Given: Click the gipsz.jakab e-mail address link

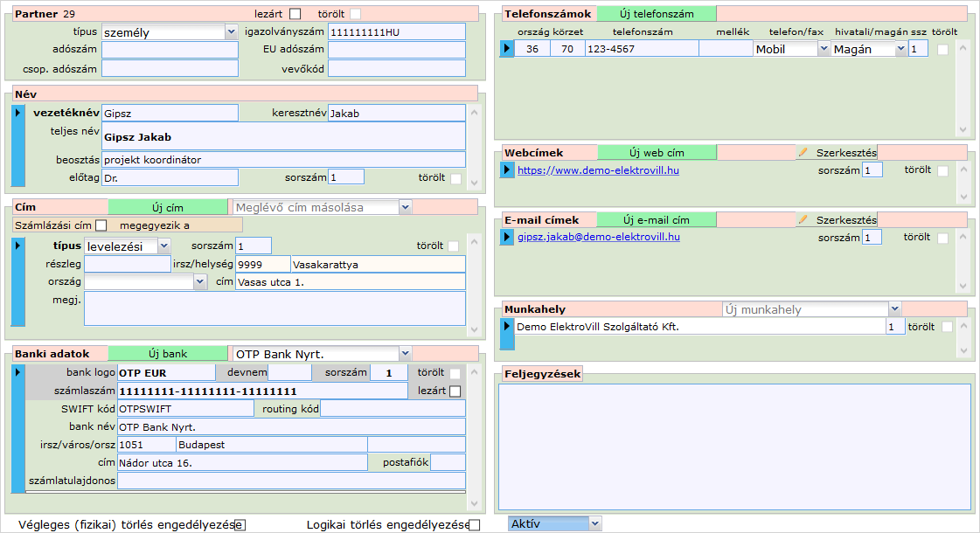Looking at the screenshot, I should 598,237.
